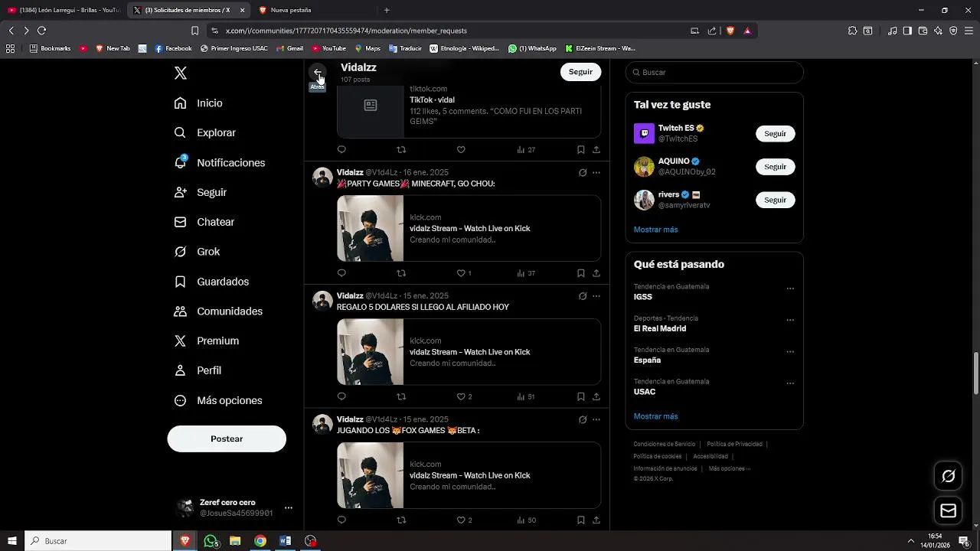980x551 pixels.
Task: Open WhatsApp from Windows taskbar
Action: click(211, 541)
